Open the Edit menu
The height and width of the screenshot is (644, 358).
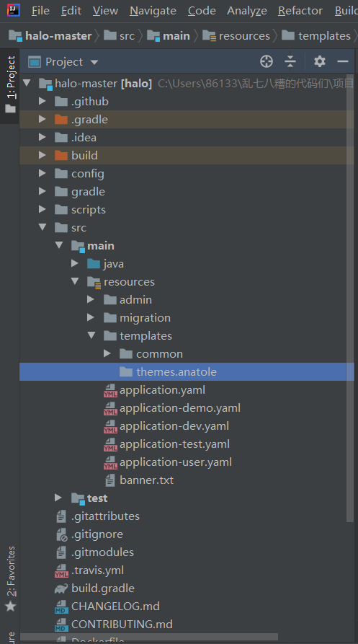(x=71, y=11)
